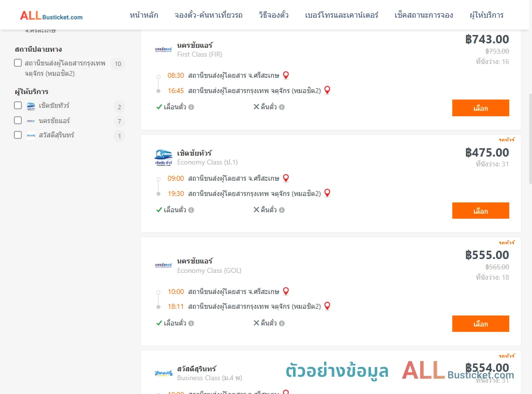Open the วิธีจองตั๋ว menu item

point(273,15)
